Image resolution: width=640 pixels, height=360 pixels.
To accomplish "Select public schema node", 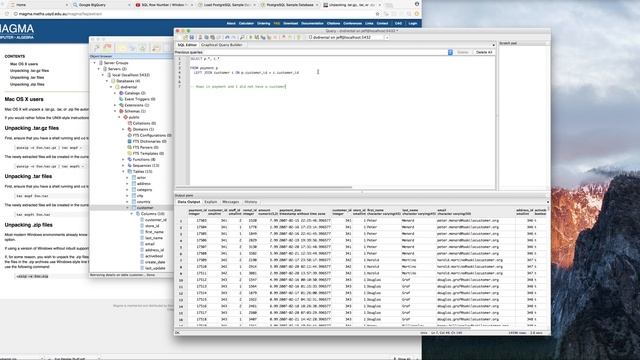I will click(134, 117).
